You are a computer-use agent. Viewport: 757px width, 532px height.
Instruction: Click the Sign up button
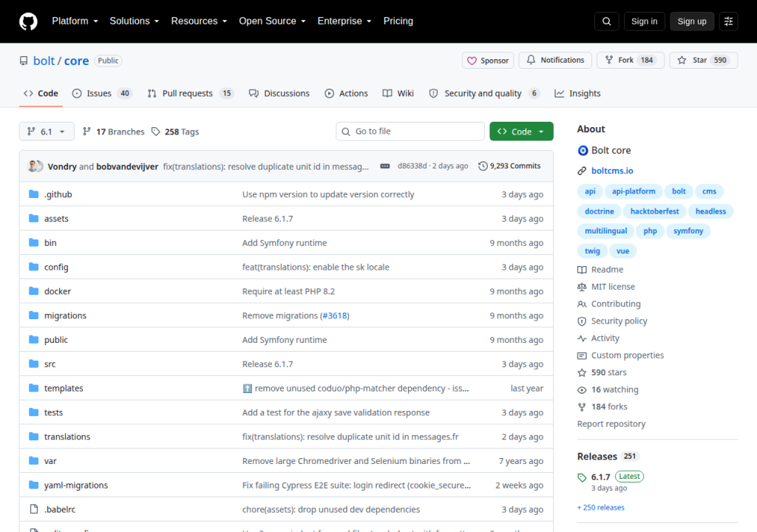692,21
